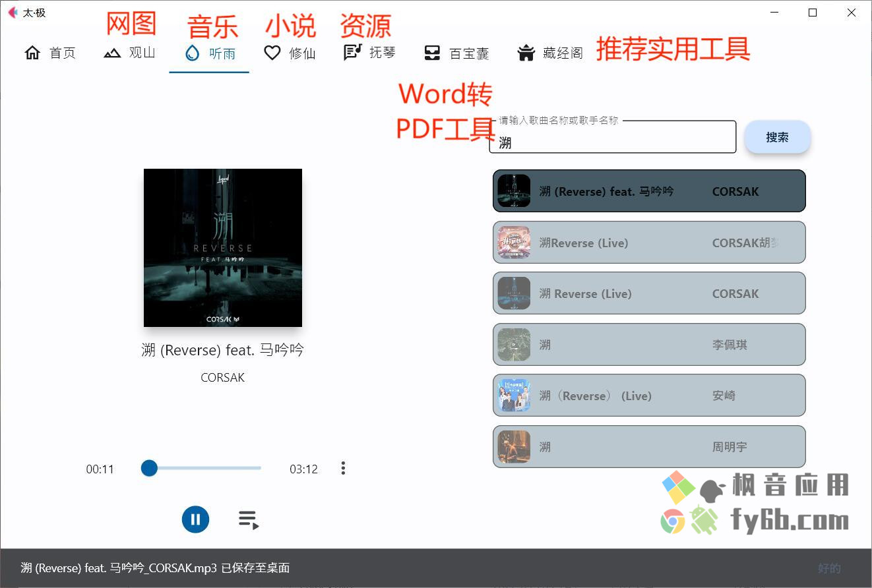Open the three-dot more options menu

coord(343,468)
